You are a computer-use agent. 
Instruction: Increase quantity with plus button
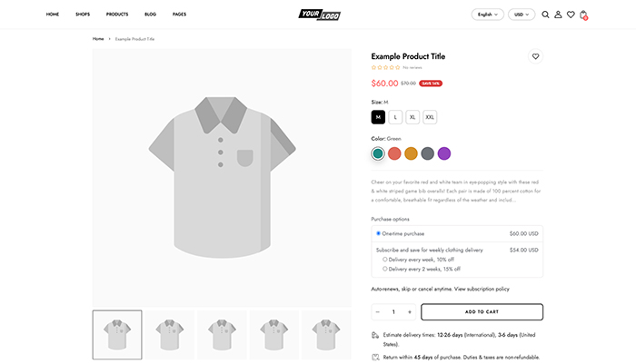pyautogui.click(x=410, y=312)
